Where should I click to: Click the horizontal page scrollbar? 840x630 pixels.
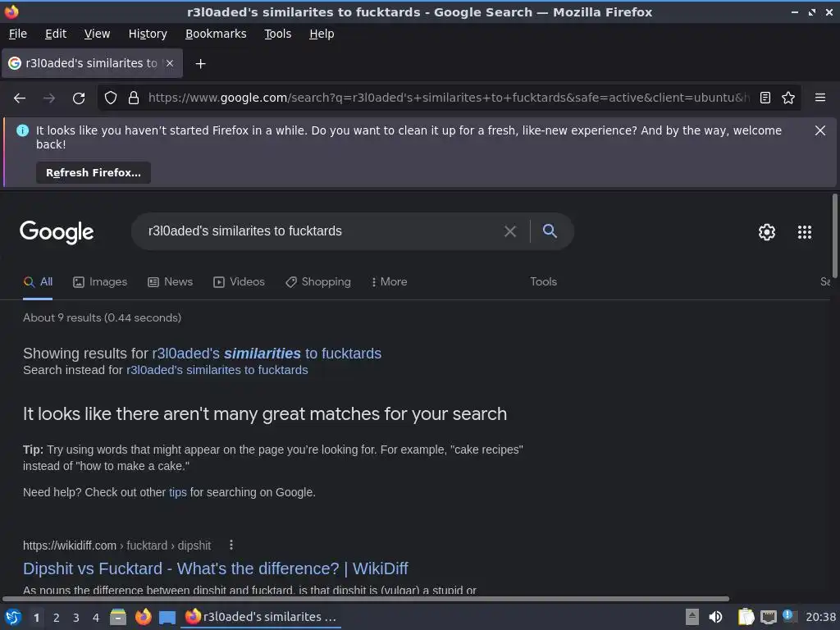(366, 598)
